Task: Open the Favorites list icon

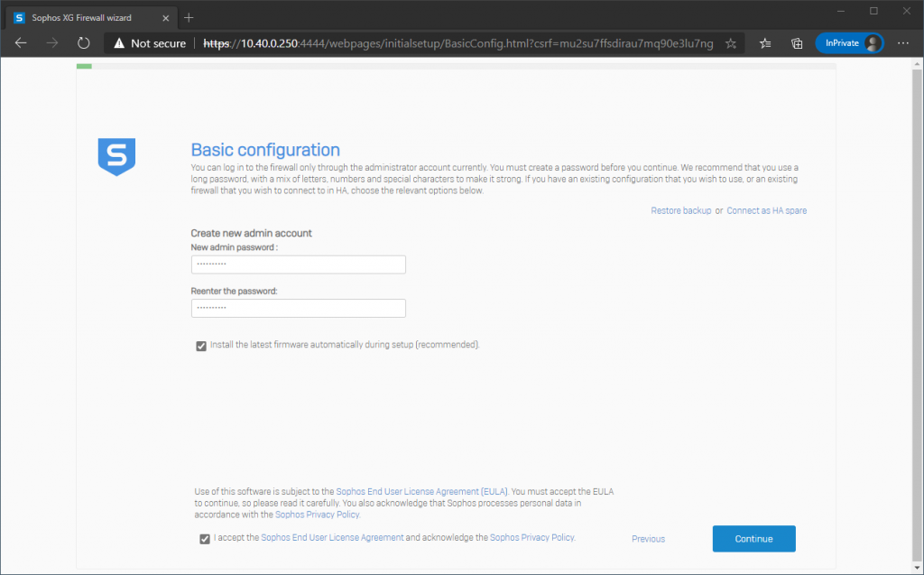Action: click(765, 43)
